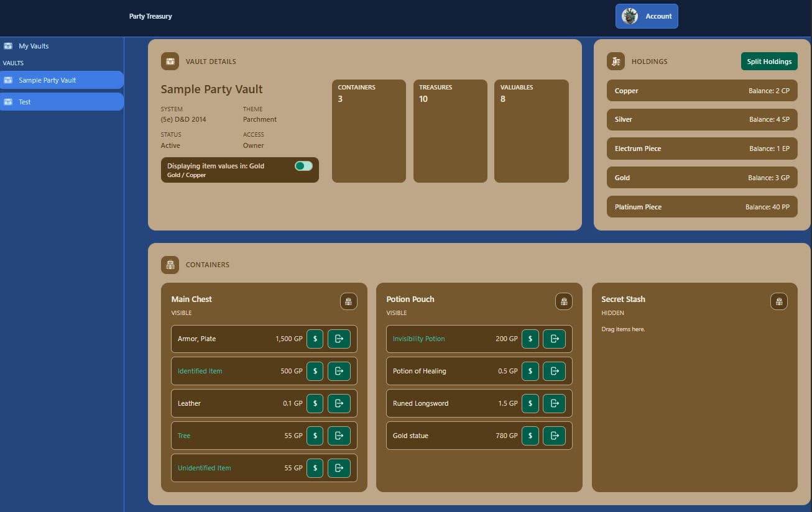Click the transfer icon next to Armor, Plate

(x=339, y=339)
